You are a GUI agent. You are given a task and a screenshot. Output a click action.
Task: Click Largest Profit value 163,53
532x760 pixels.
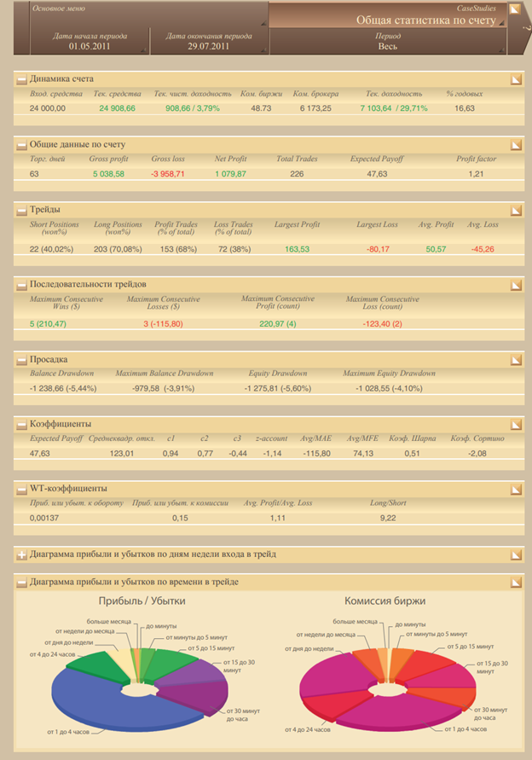tap(297, 249)
